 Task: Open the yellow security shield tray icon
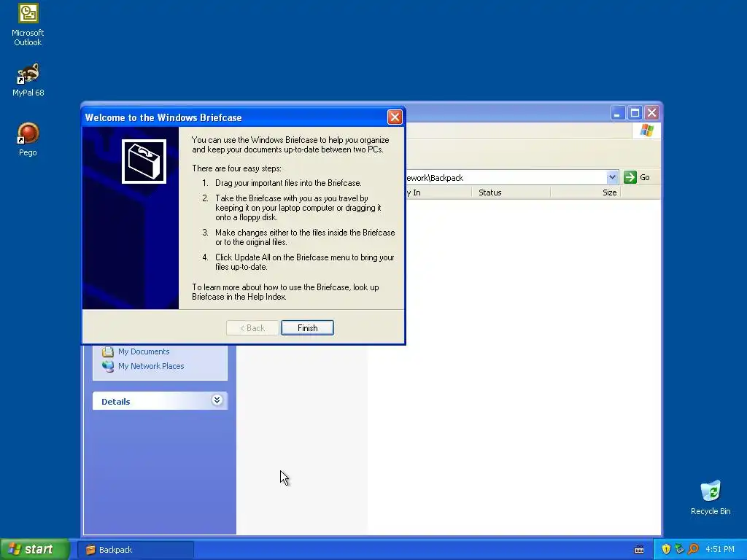pyautogui.click(x=666, y=549)
